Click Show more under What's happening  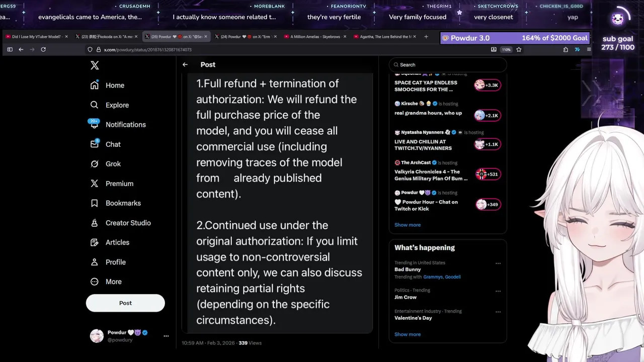408,334
